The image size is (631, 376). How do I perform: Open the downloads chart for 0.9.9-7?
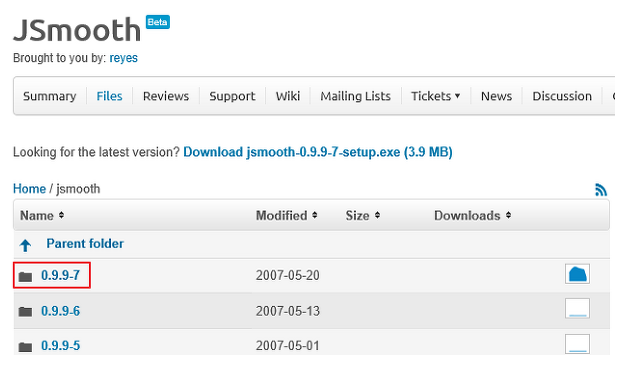click(577, 274)
